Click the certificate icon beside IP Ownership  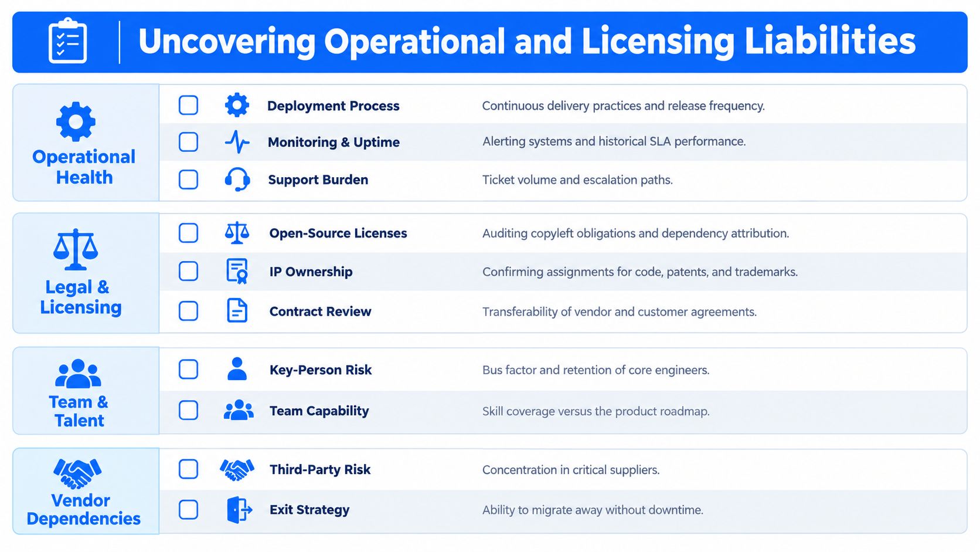point(237,271)
